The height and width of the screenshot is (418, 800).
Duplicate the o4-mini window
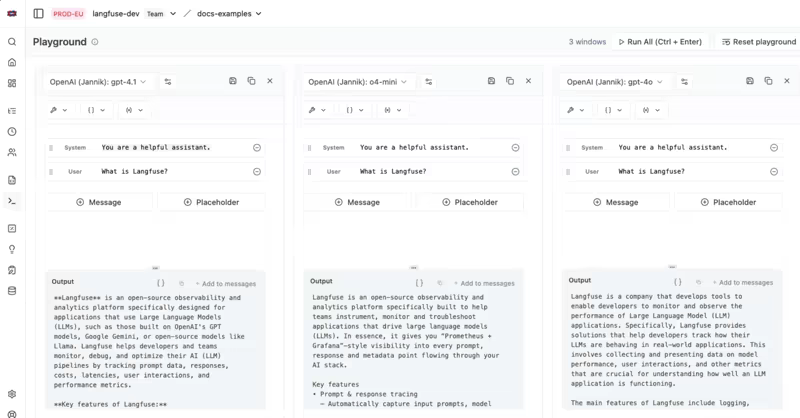pyautogui.click(x=510, y=81)
